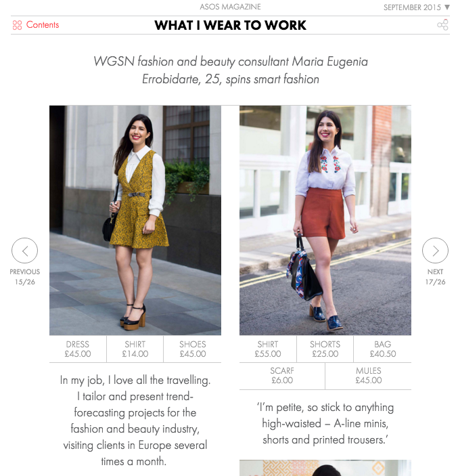Open the Contents grid icon

click(17, 25)
